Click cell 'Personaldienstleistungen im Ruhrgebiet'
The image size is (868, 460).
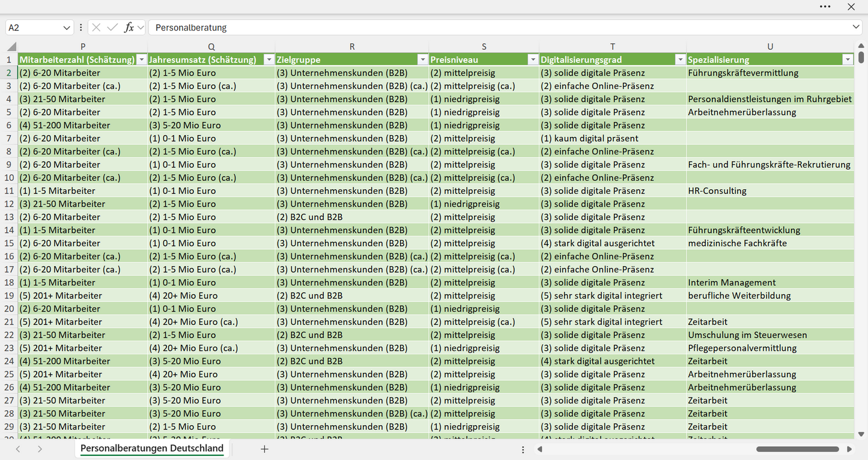click(x=770, y=99)
